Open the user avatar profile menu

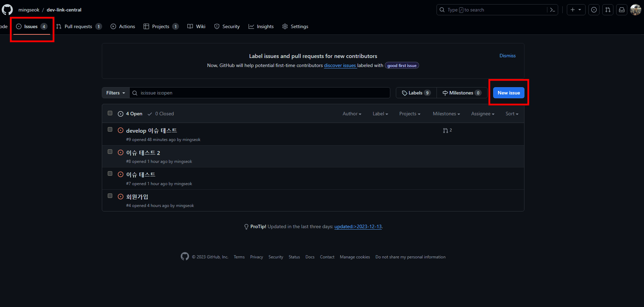coord(636,10)
